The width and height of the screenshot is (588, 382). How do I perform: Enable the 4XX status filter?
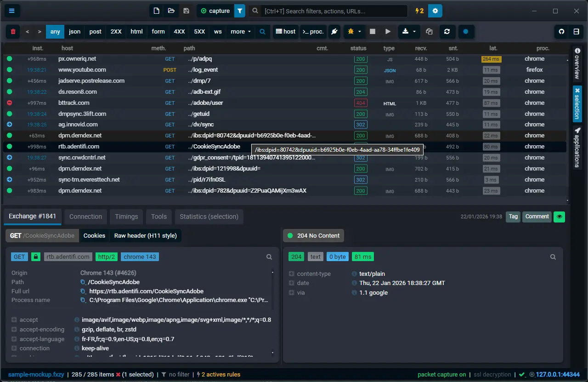[x=179, y=32]
